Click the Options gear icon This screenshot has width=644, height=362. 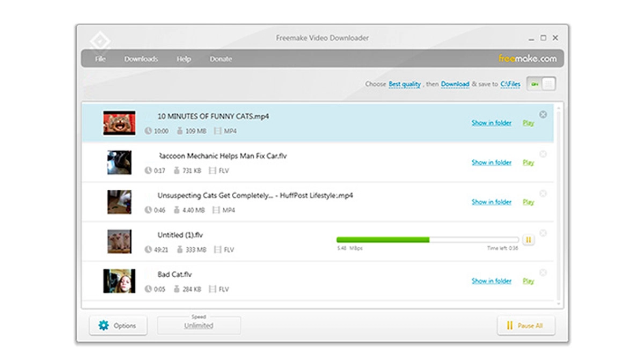pyautogui.click(x=104, y=326)
